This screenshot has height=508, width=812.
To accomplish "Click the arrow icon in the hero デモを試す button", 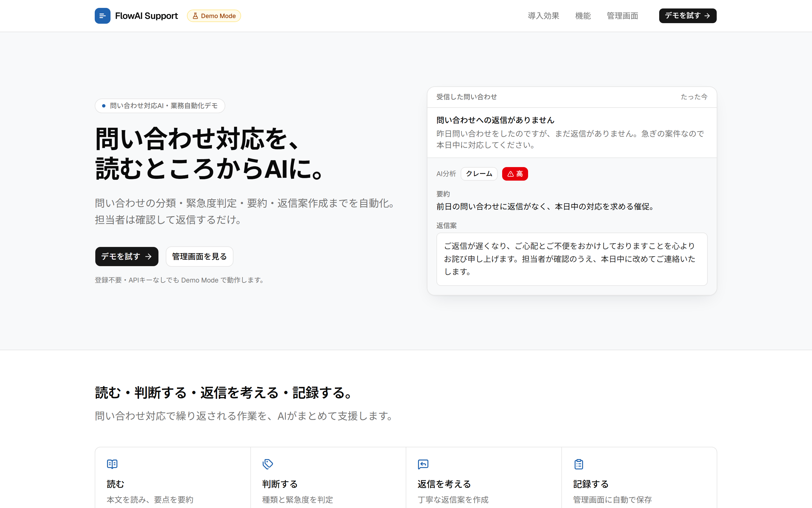I will (x=148, y=257).
